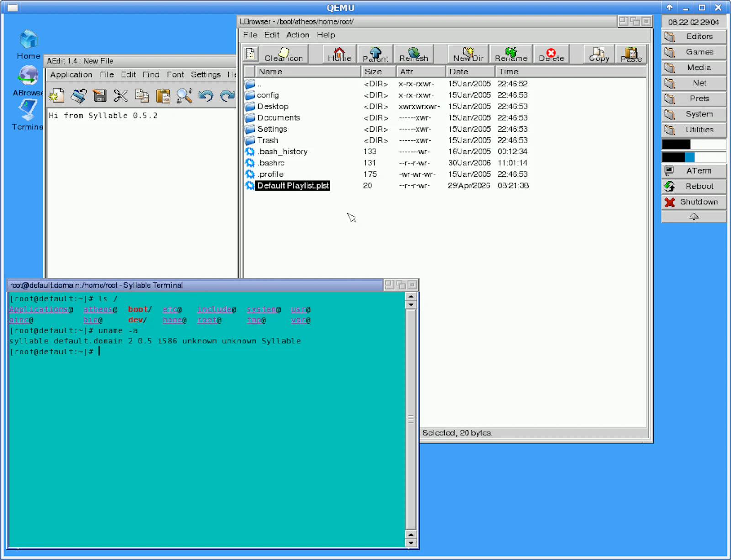Cut text with AEdit scissors icon

pos(121,95)
